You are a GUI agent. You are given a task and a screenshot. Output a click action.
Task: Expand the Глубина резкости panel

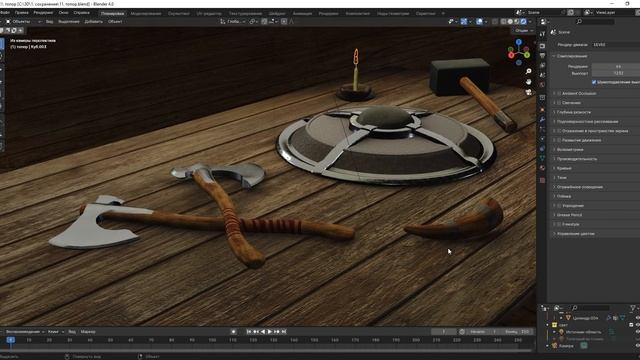click(x=573, y=112)
